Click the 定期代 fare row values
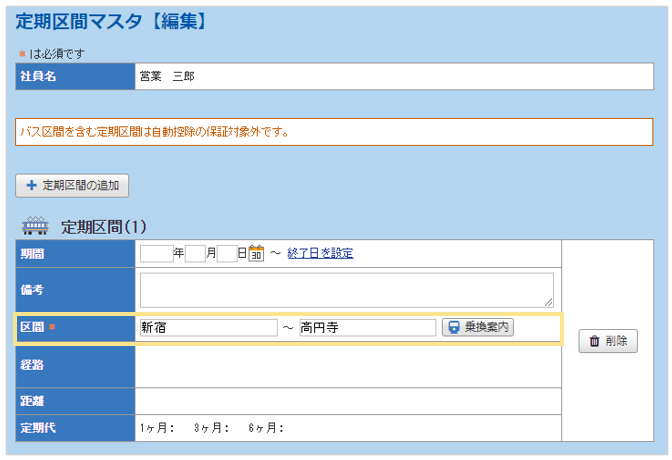This screenshot has width=672, height=460. pos(212,428)
